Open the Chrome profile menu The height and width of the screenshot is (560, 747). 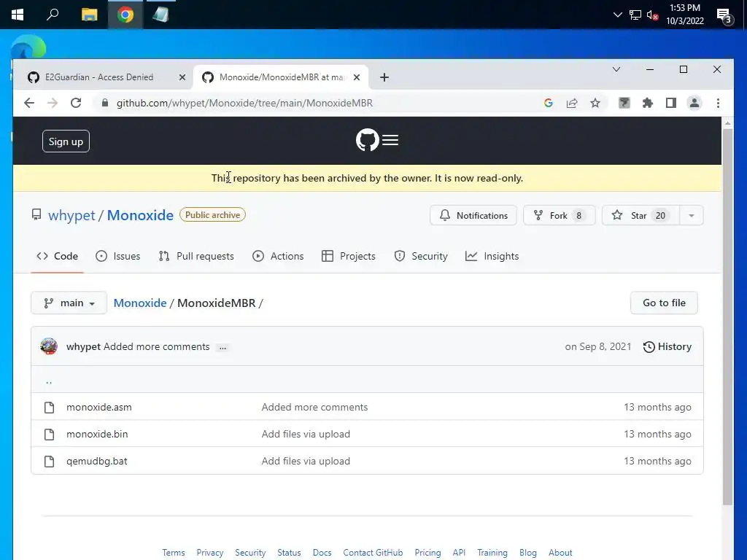click(694, 103)
